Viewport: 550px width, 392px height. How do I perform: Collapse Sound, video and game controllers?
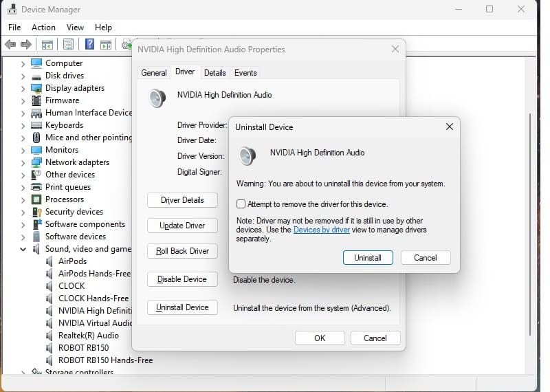tap(23, 249)
